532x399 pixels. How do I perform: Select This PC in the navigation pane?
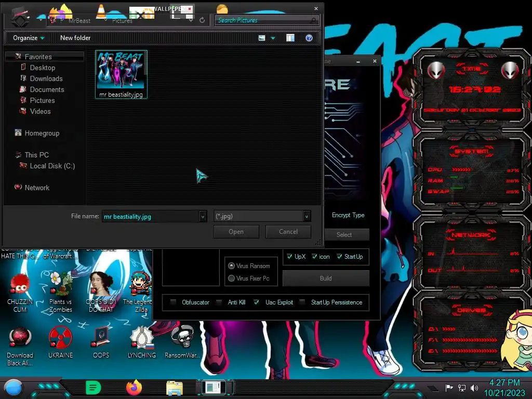click(37, 155)
